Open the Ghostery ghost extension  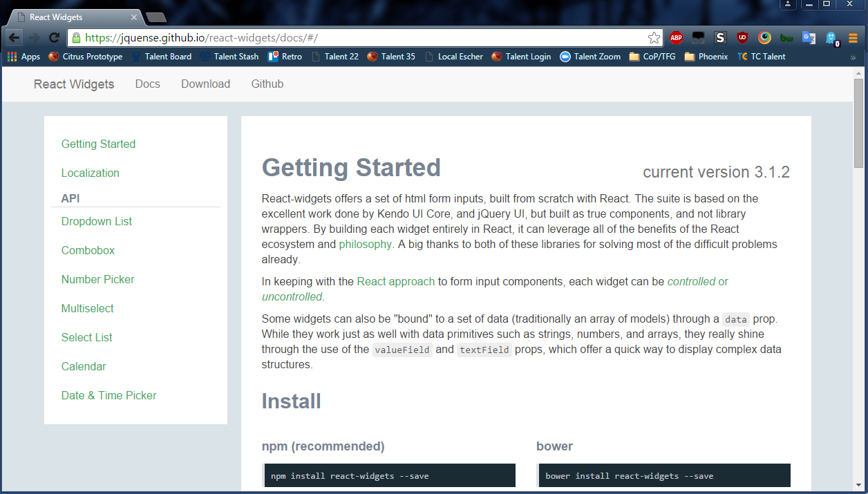(831, 39)
